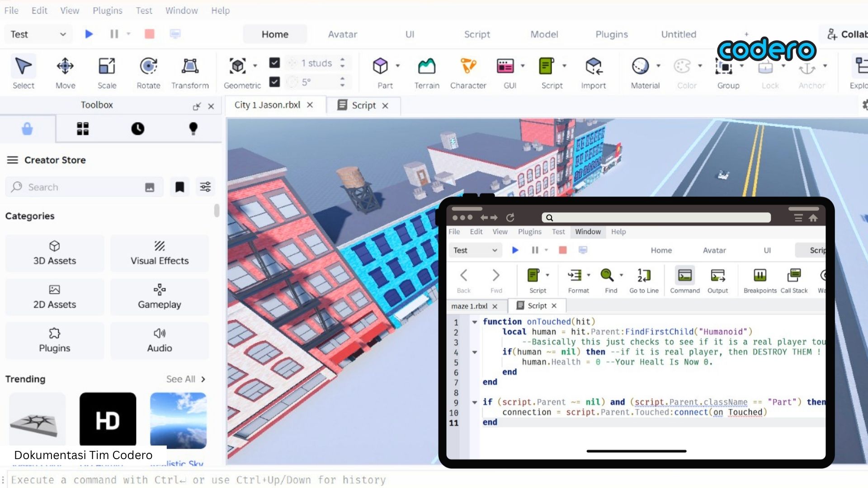The height and width of the screenshot is (488, 868).
Task: Switch to the Model ribbon tab
Action: (x=544, y=34)
